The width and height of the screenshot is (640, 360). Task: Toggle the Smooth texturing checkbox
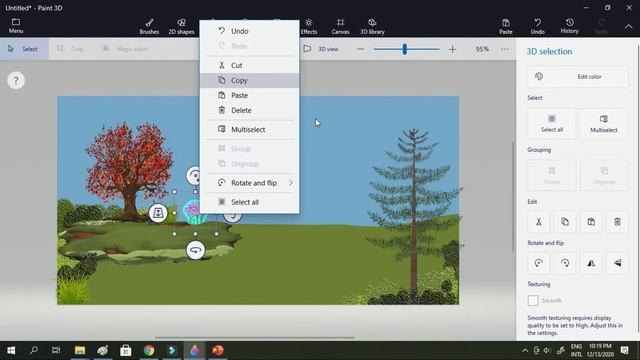click(x=533, y=301)
